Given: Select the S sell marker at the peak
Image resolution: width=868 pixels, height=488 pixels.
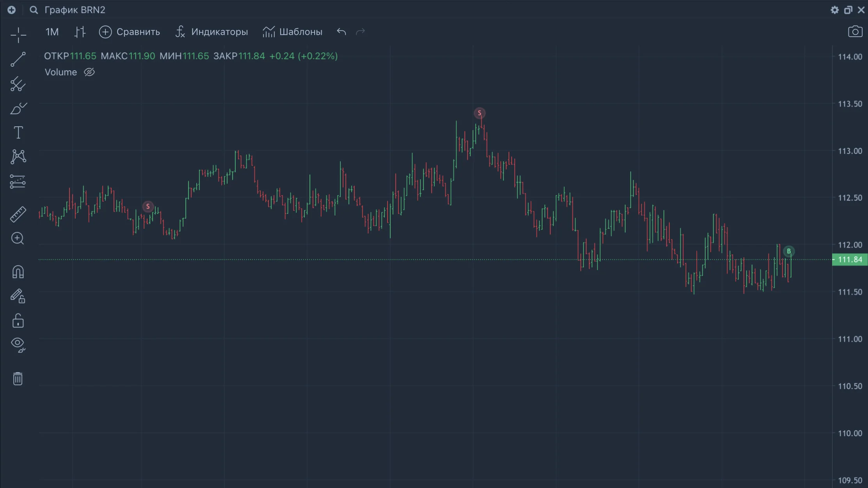Looking at the screenshot, I should (480, 113).
